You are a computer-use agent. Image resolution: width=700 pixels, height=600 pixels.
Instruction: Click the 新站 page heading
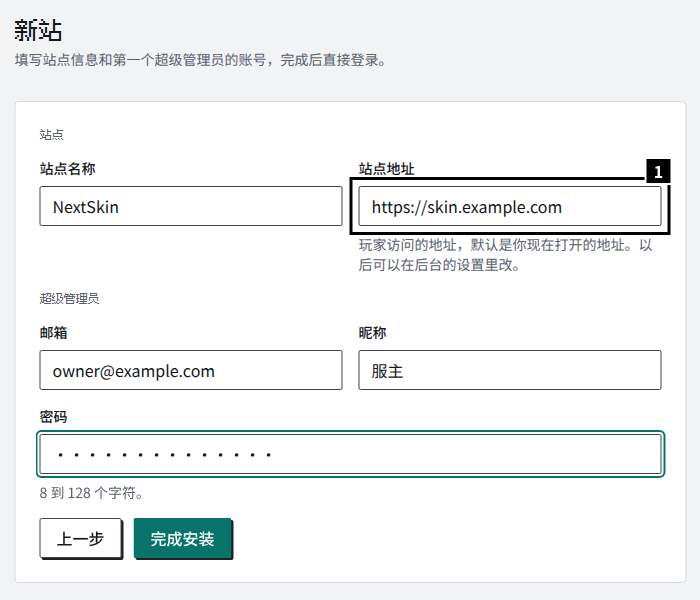[38, 30]
